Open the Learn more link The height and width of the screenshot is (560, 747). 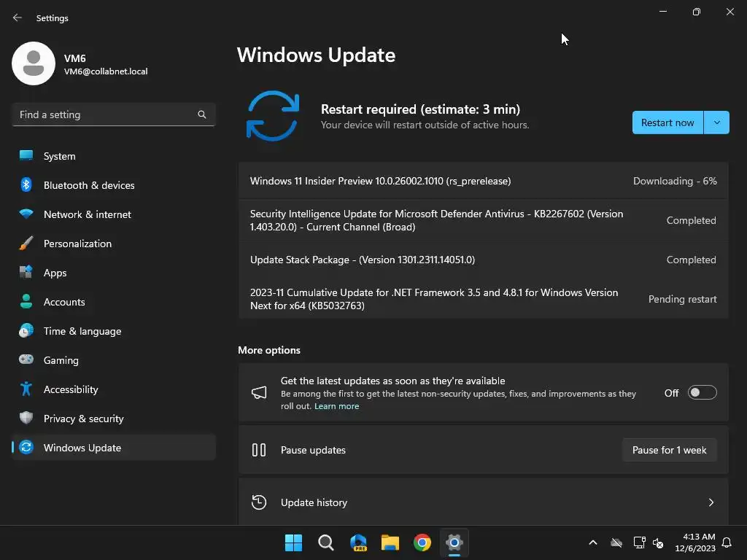[337, 406]
